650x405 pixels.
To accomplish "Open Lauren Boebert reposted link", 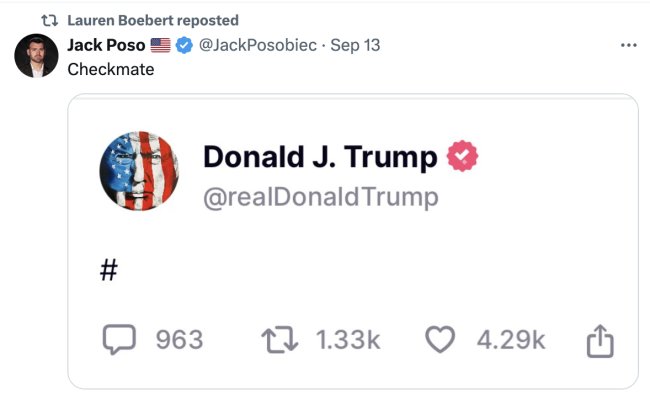I will (x=153, y=20).
